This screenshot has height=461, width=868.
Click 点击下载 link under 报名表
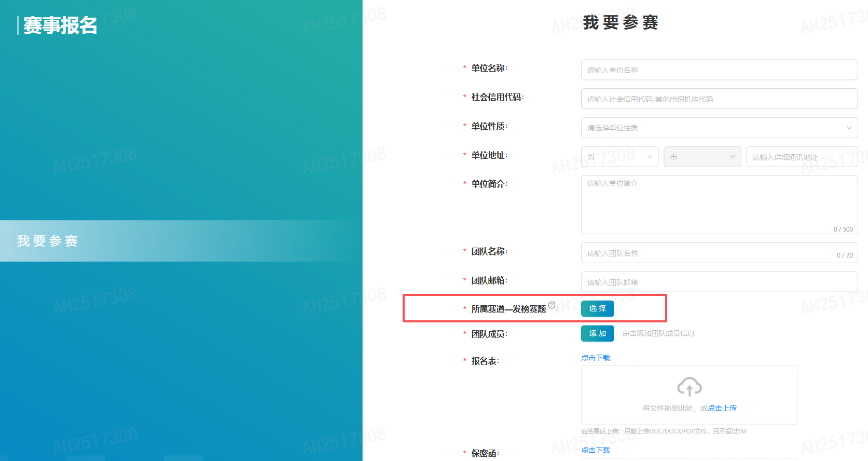(596, 358)
